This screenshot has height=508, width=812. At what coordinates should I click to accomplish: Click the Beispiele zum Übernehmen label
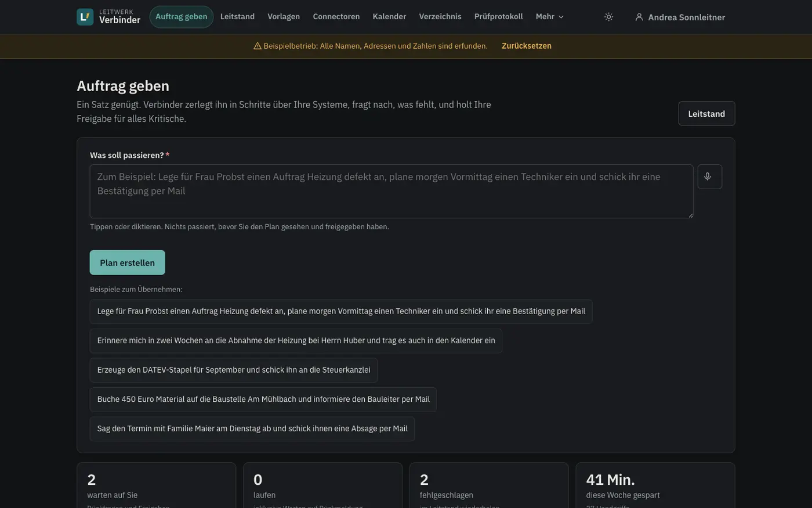(x=136, y=289)
